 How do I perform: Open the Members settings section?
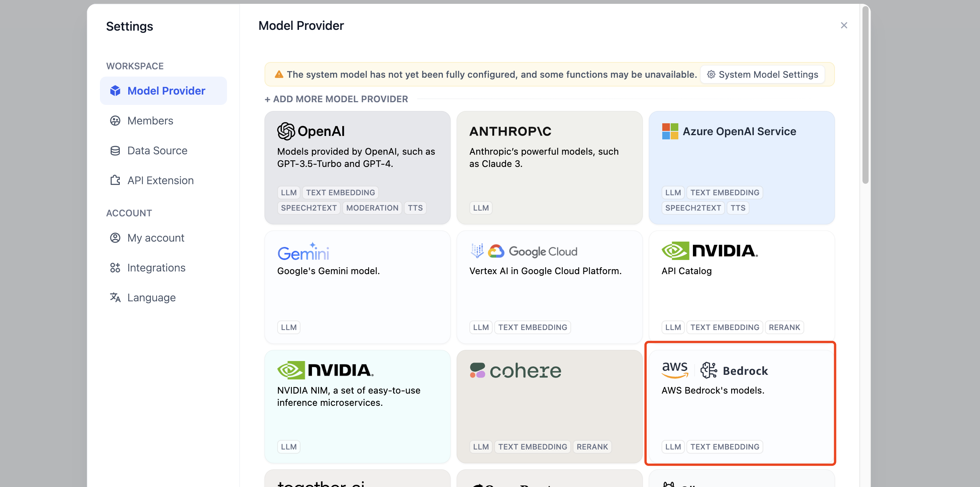click(163, 121)
